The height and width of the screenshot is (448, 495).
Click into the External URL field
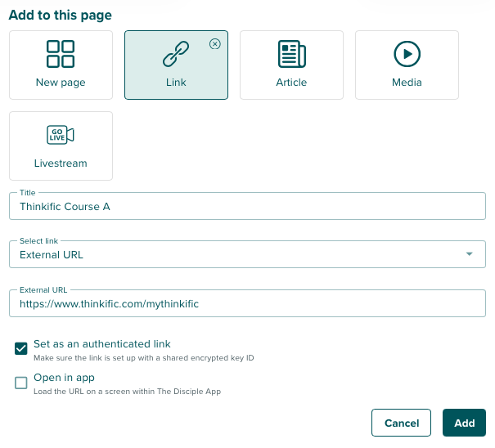click(x=247, y=303)
